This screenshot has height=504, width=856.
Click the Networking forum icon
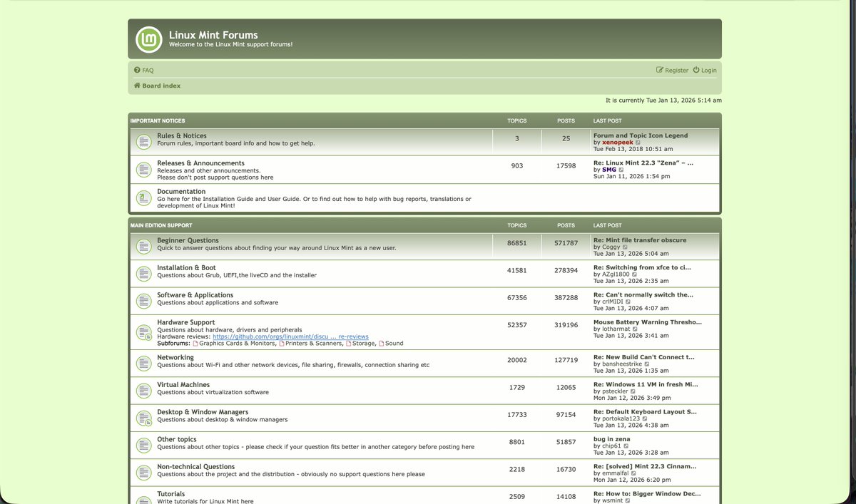click(143, 364)
